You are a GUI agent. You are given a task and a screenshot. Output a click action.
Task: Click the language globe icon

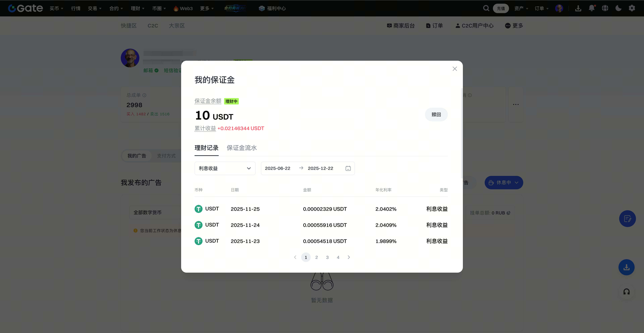tap(605, 8)
